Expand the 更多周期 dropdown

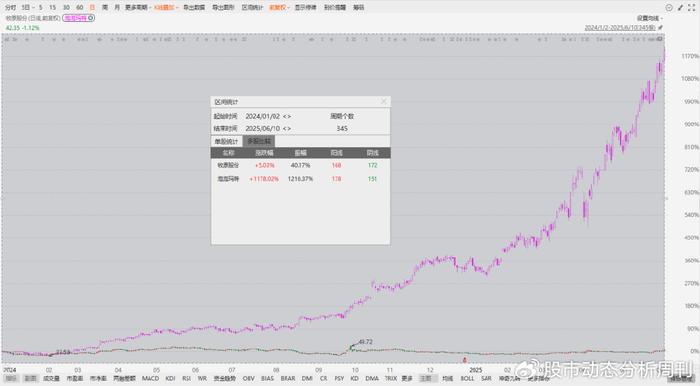coord(138,8)
